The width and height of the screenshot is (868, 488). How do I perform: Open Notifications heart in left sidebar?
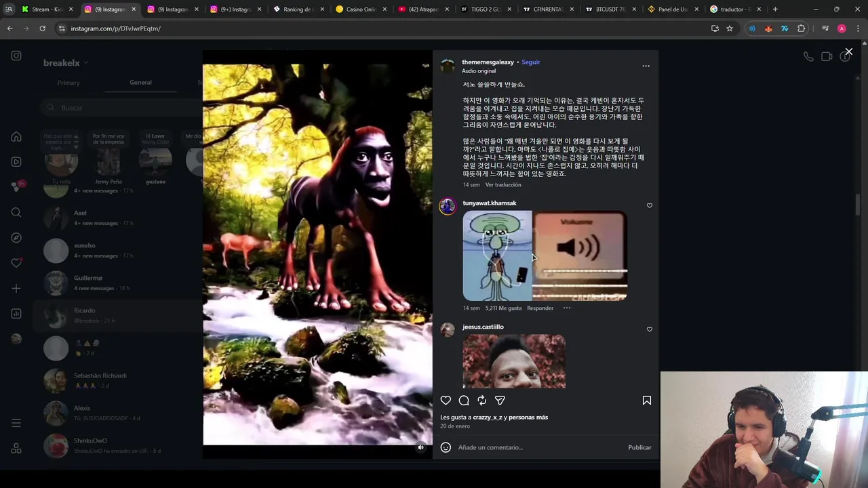[16, 263]
